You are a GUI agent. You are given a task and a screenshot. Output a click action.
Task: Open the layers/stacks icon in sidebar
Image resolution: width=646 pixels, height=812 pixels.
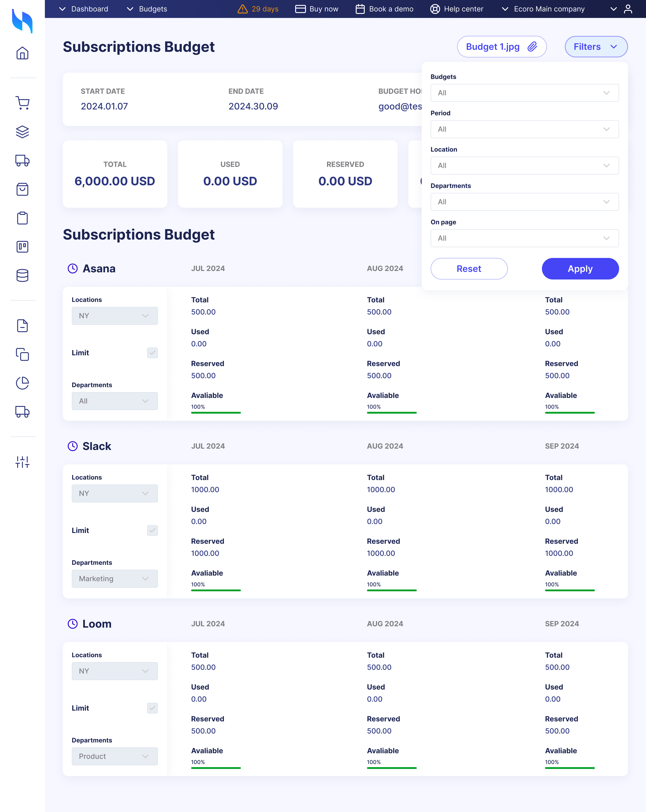[22, 132]
